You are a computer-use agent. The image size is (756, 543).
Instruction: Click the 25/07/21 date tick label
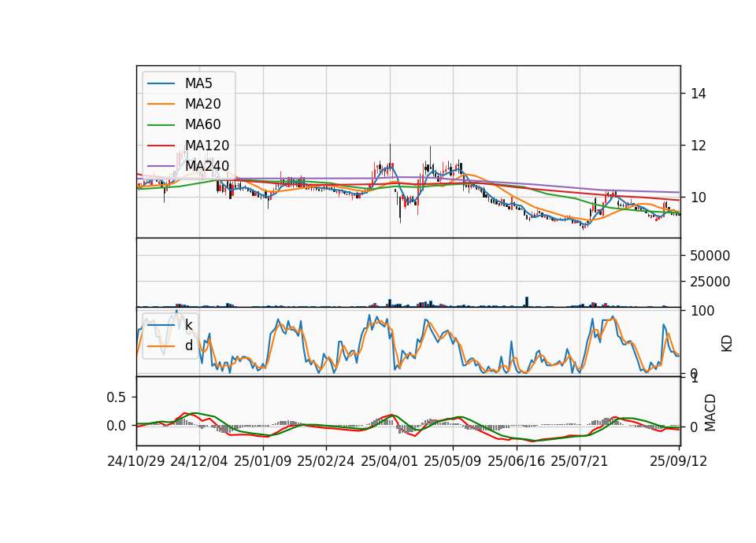point(580,462)
